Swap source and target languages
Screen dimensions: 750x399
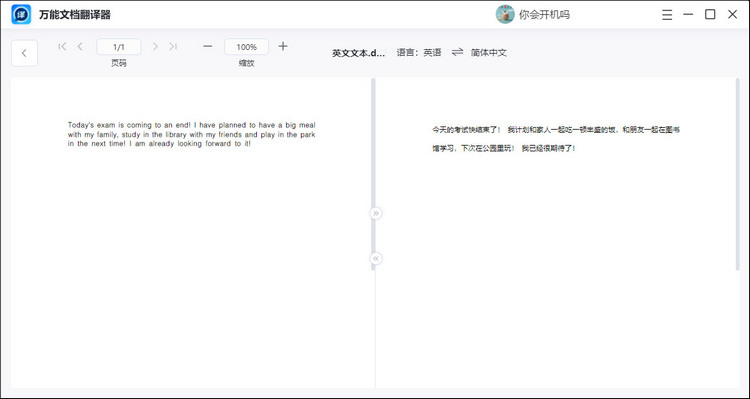(x=458, y=52)
